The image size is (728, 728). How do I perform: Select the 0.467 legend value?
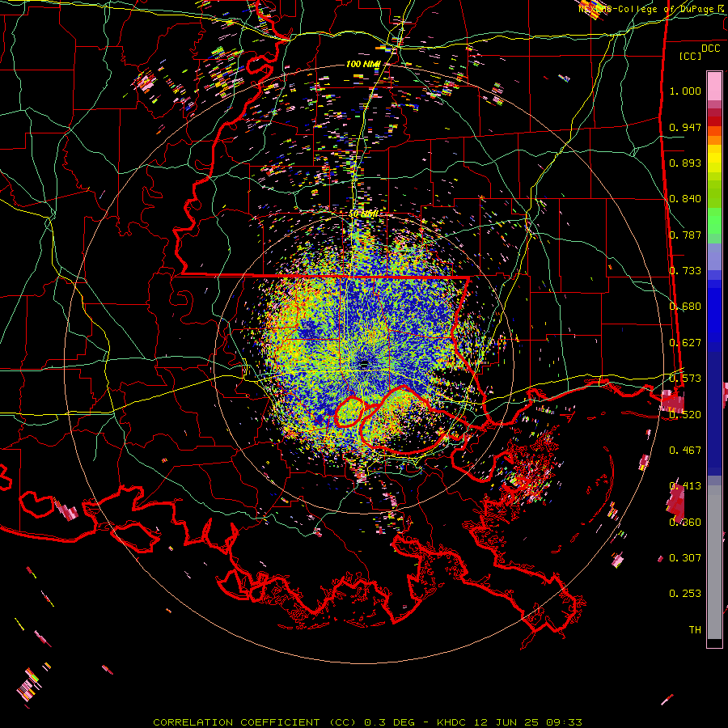685,450
